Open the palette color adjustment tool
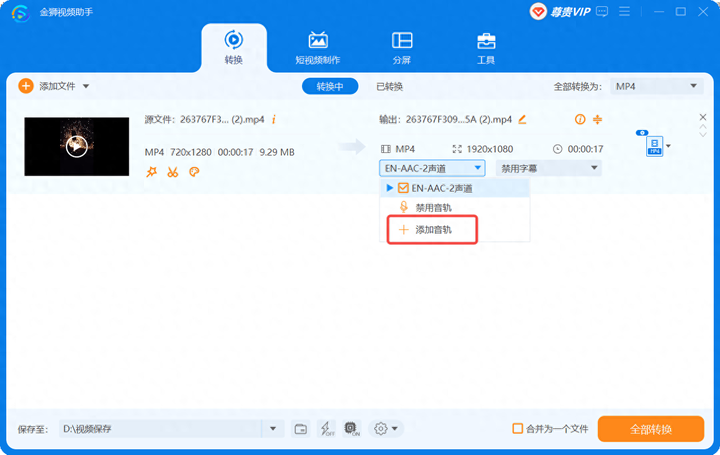Screen dimensions: 720x455 (x=194, y=172)
